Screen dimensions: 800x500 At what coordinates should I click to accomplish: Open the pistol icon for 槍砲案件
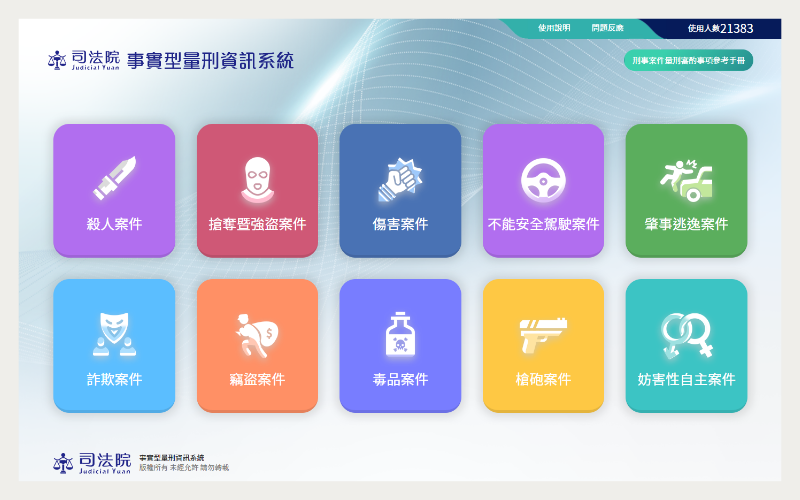tap(543, 332)
